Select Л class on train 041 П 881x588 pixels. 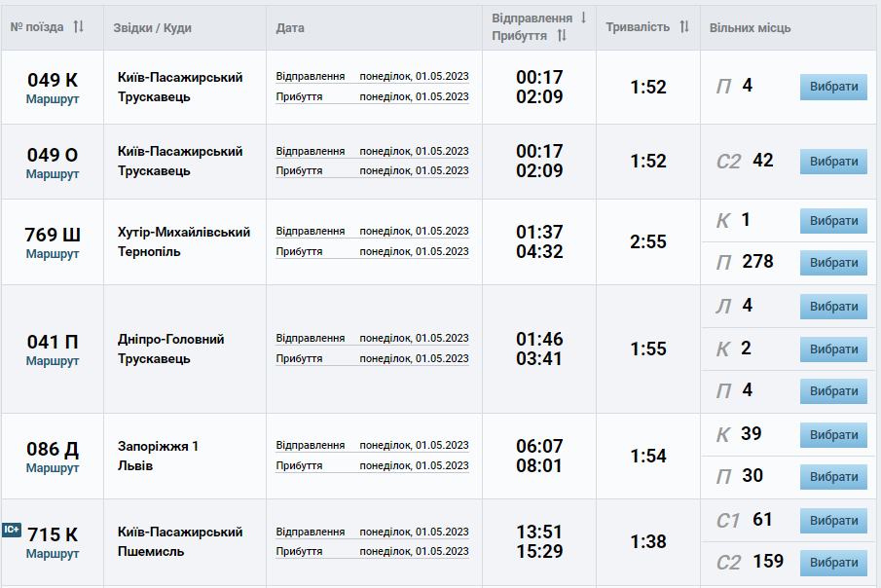tap(833, 307)
